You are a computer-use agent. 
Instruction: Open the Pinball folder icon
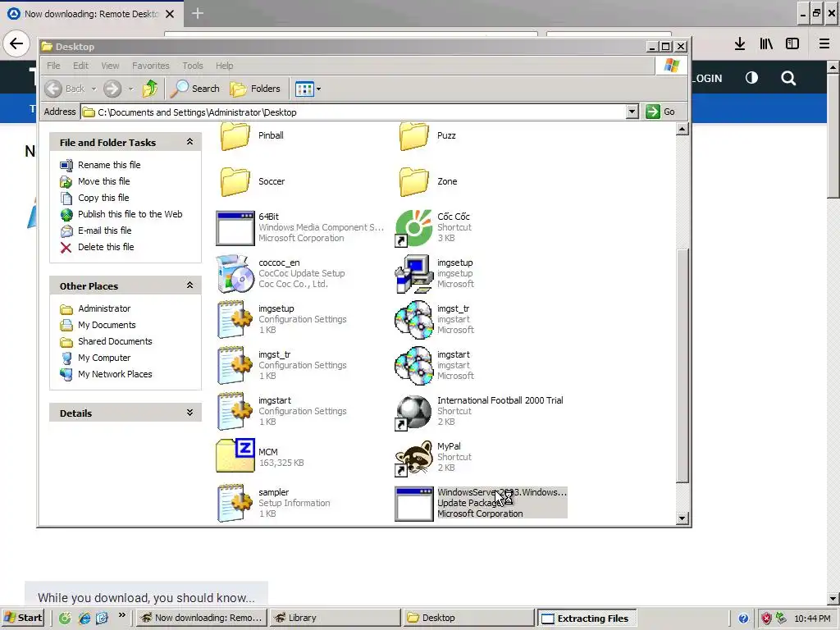(235, 136)
